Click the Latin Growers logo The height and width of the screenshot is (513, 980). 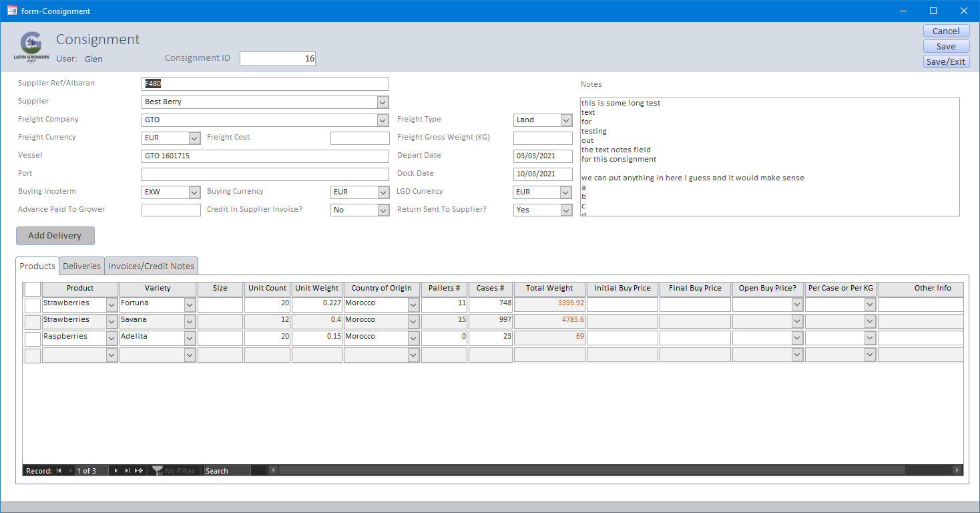tap(31, 46)
